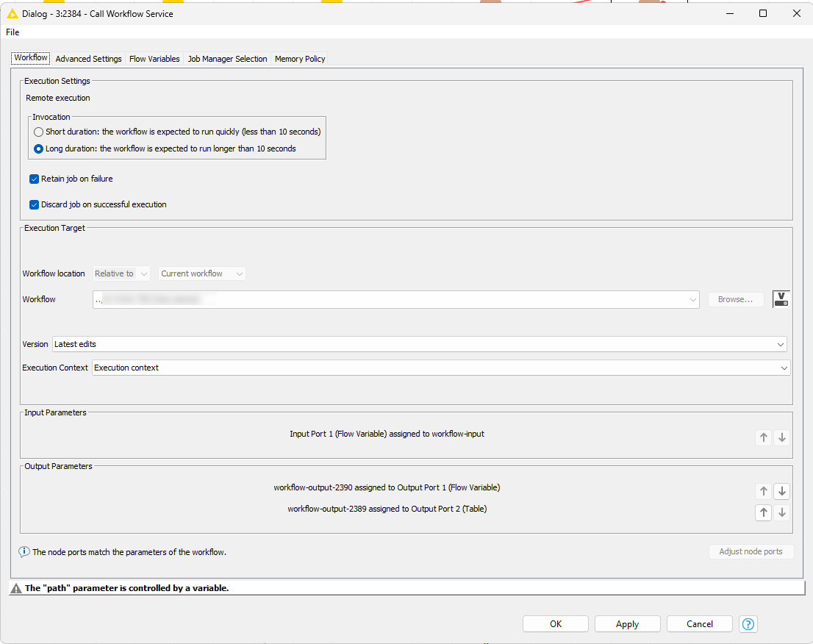Move workflow-output-2389 up with arrow
Viewport: 813px width, 644px height.
764,512
